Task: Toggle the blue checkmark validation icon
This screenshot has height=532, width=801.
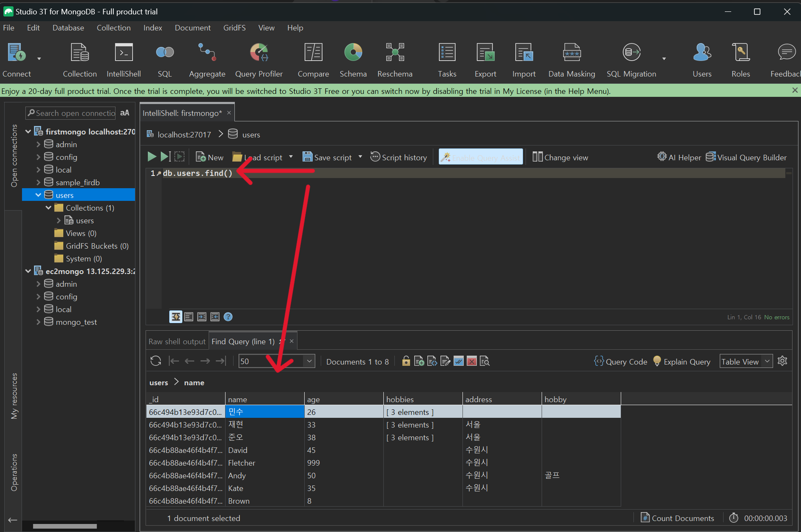Action: pos(459,361)
